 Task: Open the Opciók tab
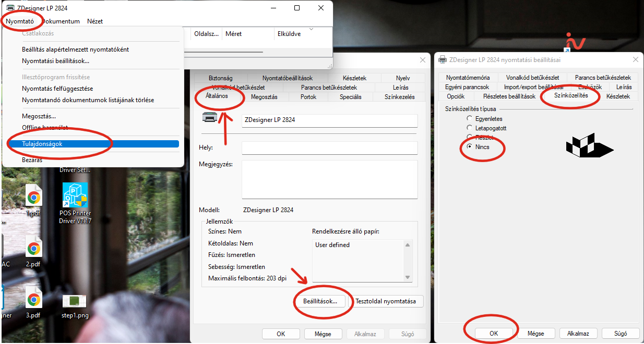point(456,96)
